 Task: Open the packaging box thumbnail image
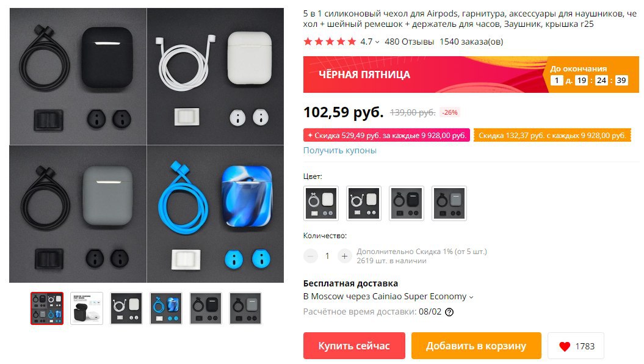coord(87,308)
